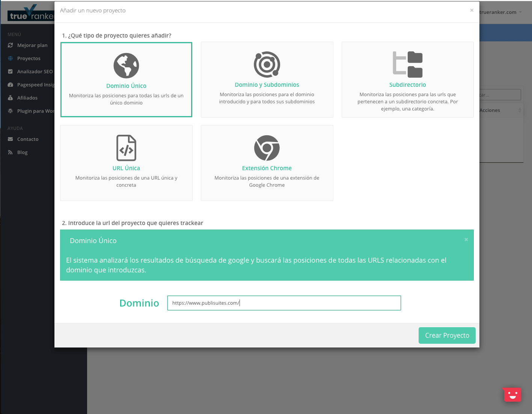This screenshot has height=414, width=532.
Task: Click the Pagespeed Insights icon
Action: click(11, 85)
